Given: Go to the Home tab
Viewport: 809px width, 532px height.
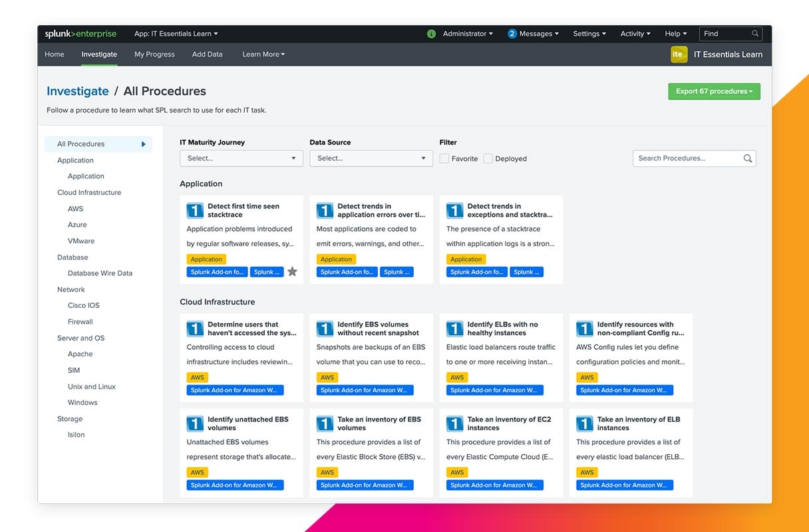Looking at the screenshot, I should coord(55,55).
